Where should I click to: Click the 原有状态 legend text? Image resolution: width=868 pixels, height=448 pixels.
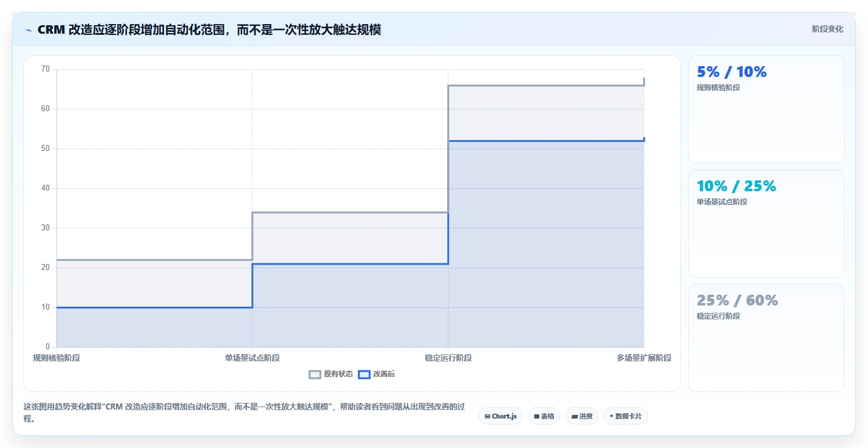[338, 374]
